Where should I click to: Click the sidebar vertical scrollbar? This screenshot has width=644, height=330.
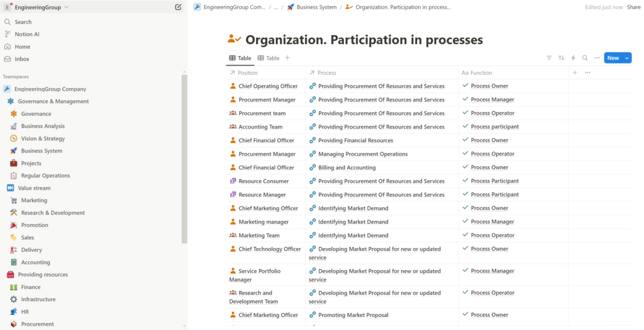click(184, 157)
